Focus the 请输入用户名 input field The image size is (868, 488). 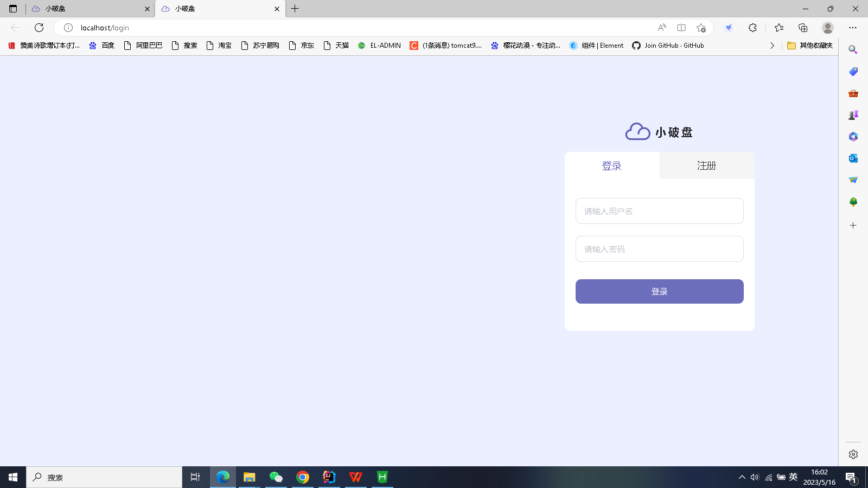click(x=659, y=211)
